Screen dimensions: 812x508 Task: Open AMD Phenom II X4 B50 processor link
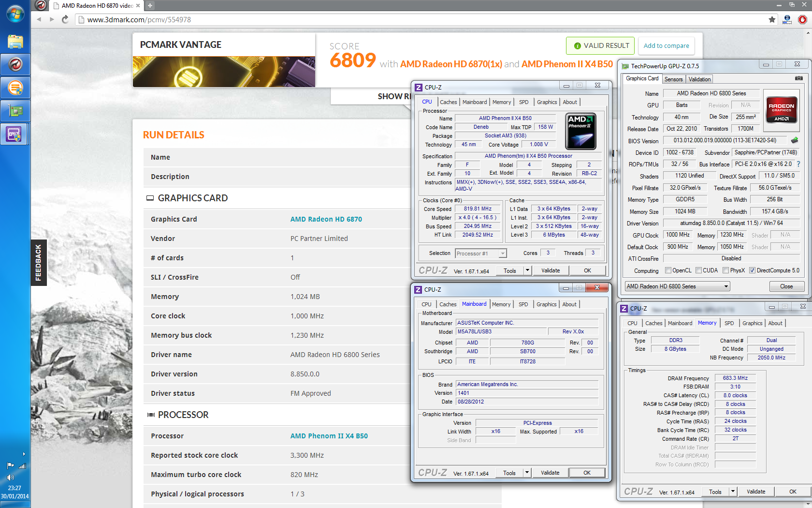coord(329,436)
